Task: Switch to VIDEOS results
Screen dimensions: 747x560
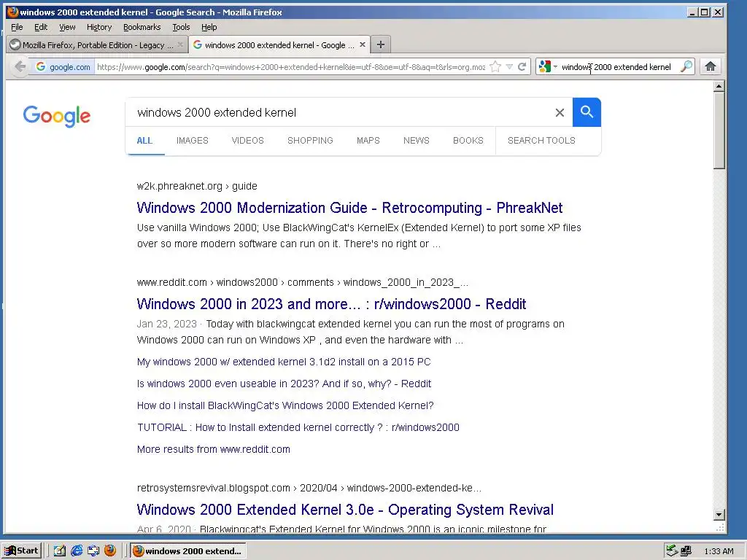Action: coord(248,141)
